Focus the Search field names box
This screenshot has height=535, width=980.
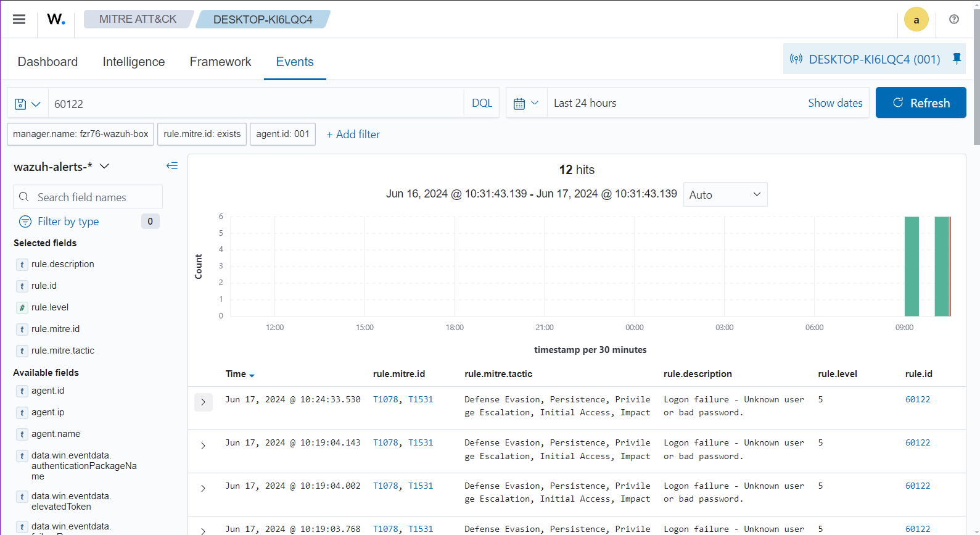[88, 197]
